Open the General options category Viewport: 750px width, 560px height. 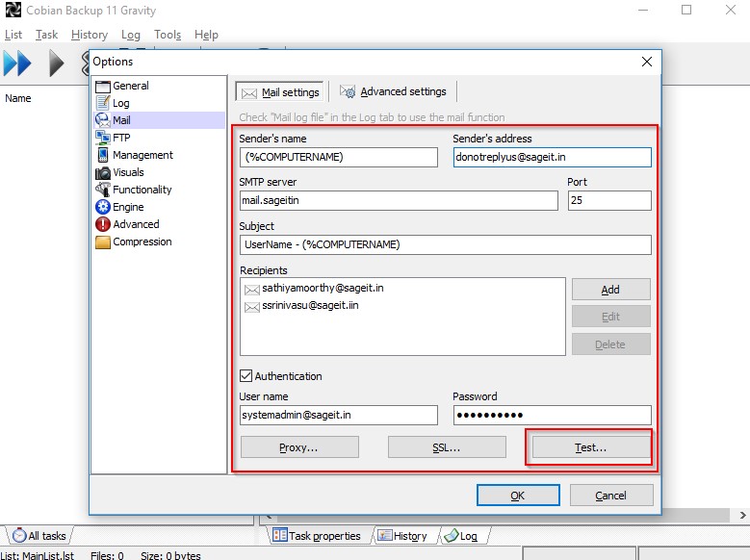click(130, 86)
